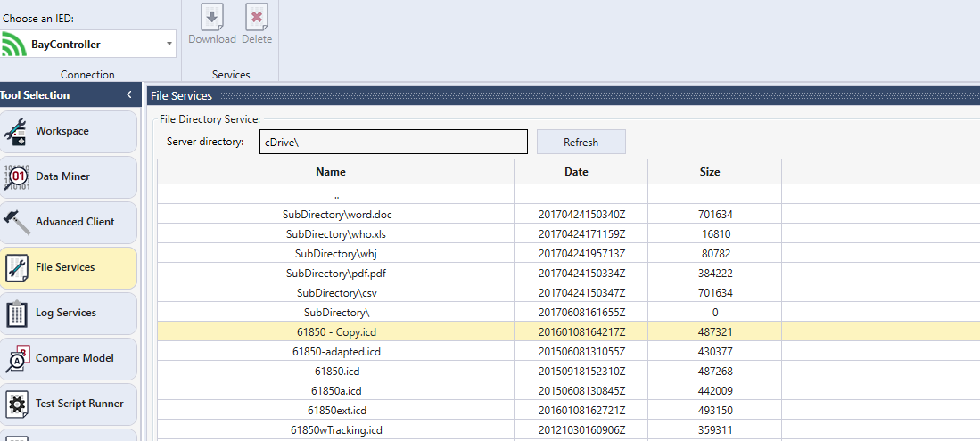Screen dimensions: 980x441
Task: Select the parent directory '..' row
Action: 335,195
